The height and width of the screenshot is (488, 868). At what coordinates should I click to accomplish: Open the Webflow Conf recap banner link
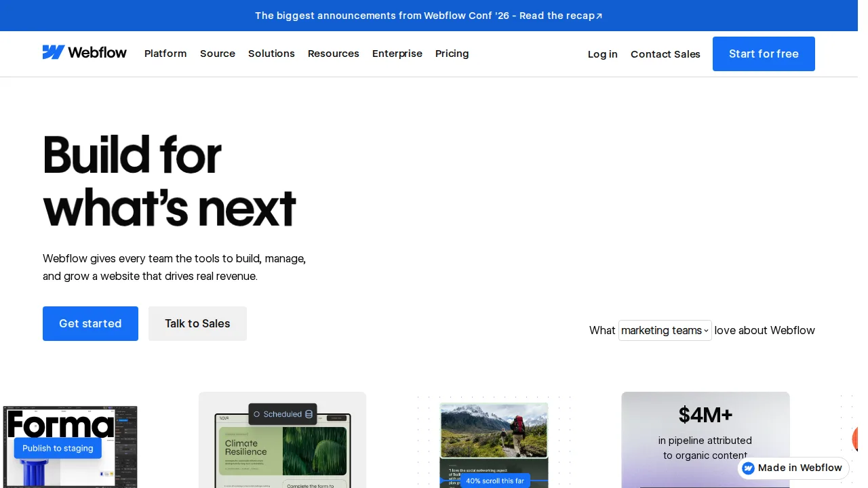429,16
